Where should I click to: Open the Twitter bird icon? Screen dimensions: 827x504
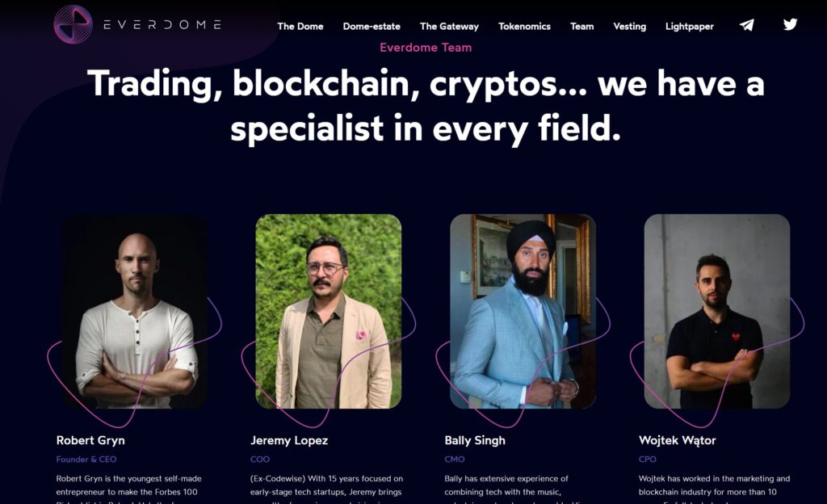point(790,24)
